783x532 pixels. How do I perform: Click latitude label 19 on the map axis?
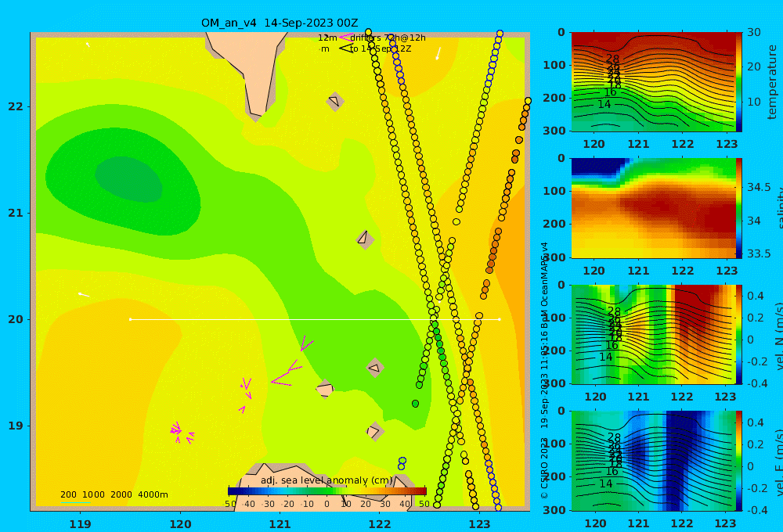click(16, 426)
